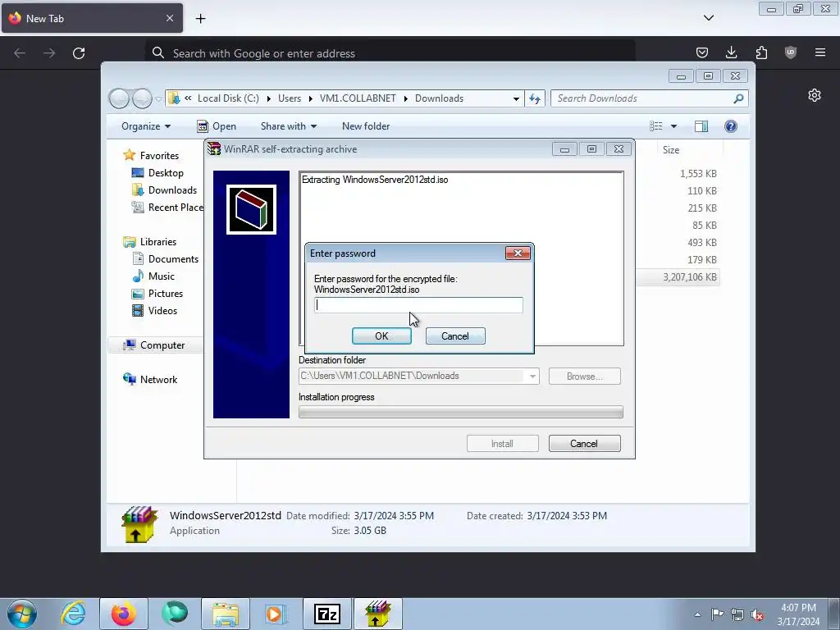The image size is (840, 630).
Task: Select Users in the address breadcrumb
Action: (290, 98)
